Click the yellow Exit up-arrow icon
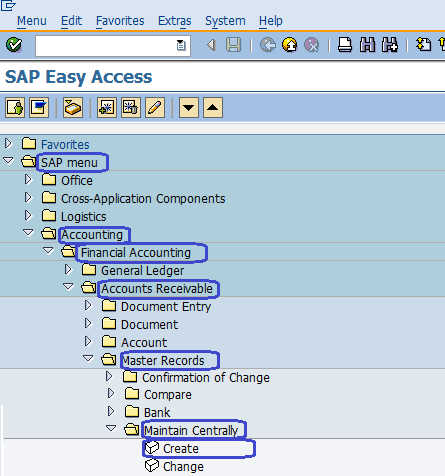This screenshot has height=476, width=445. pyautogui.click(x=290, y=45)
